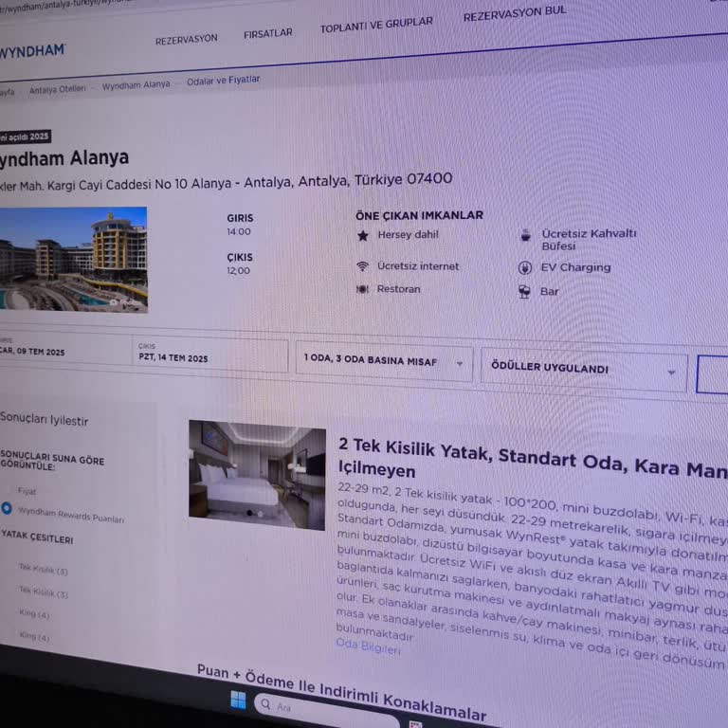The width and height of the screenshot is (728, 728).
Task: Click the GIRIS 14:00 check-in time
Action: [x=240, y=225]
